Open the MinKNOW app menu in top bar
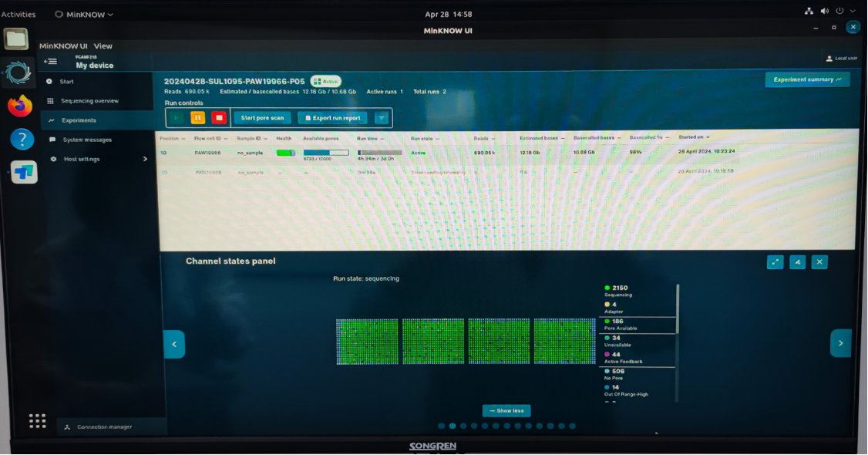The height and width of the screenshot is (455, 868). (x=84, y=15)
